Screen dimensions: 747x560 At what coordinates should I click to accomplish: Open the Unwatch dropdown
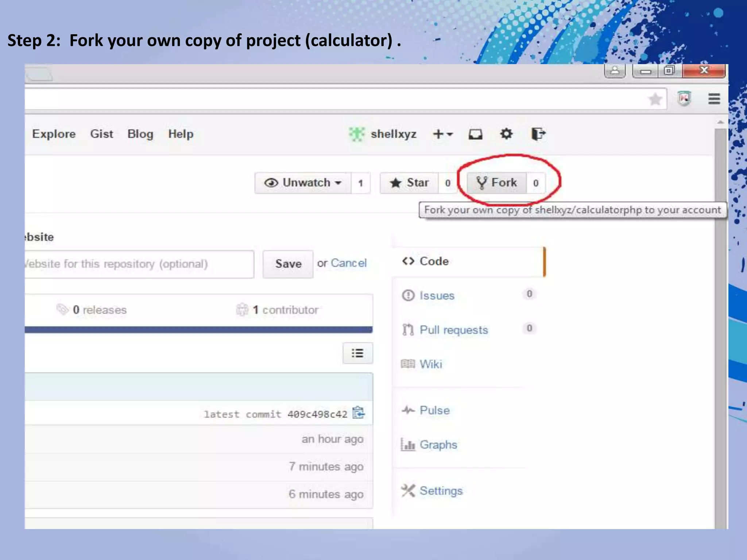tap(303, 183)
